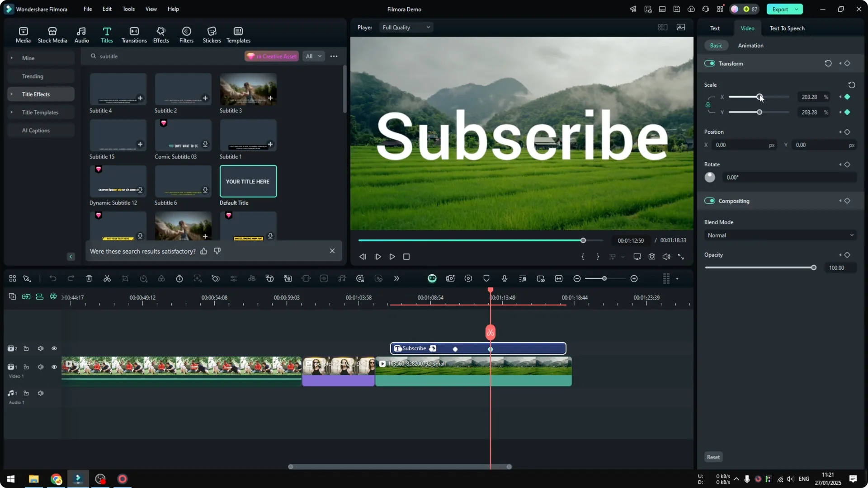The height and width of the screenshot is (488, 868).
Task: Toggle player fullscreen mode
Action: tap(681, 257)
